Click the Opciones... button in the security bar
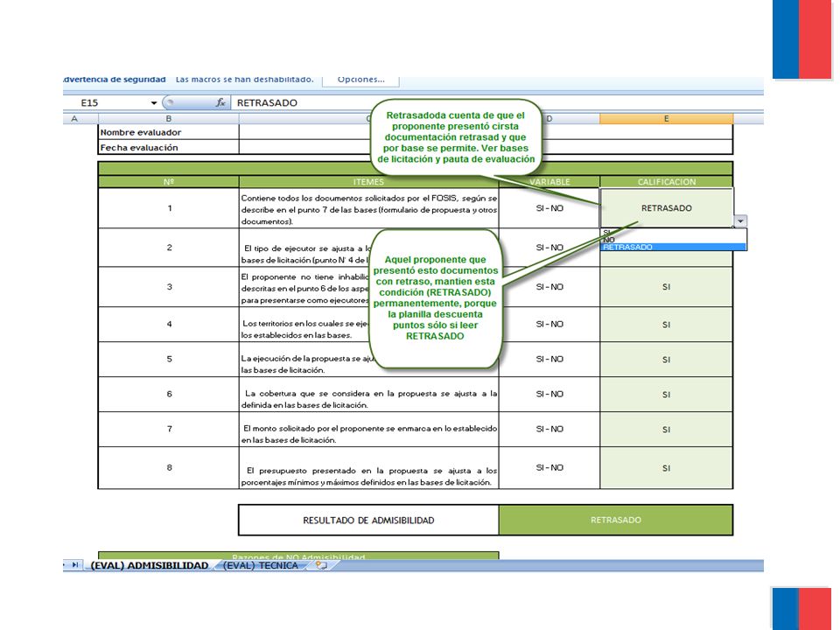The image size is (840, 630). coord(360,80)
